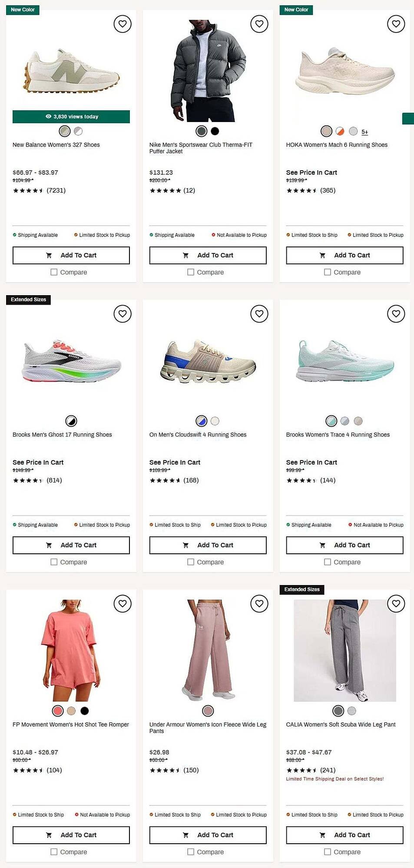The height and width of the screenshot is (868, 414).
Task: Favorite the New Balance 327 Shoes heart icon
Action: (x=123, y=24)
